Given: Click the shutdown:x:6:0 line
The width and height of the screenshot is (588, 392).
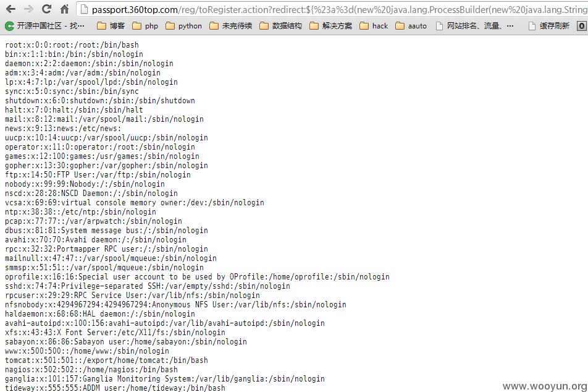Looking at the screenshot, I should [100, 100].
